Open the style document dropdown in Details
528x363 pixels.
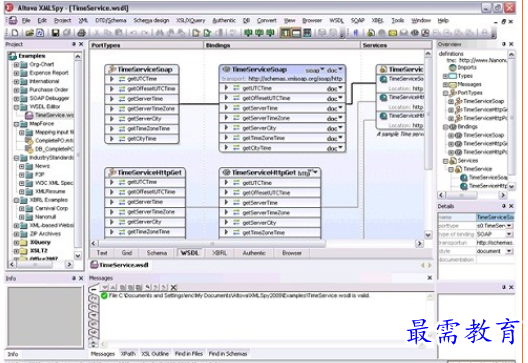[x=509, y=251]
